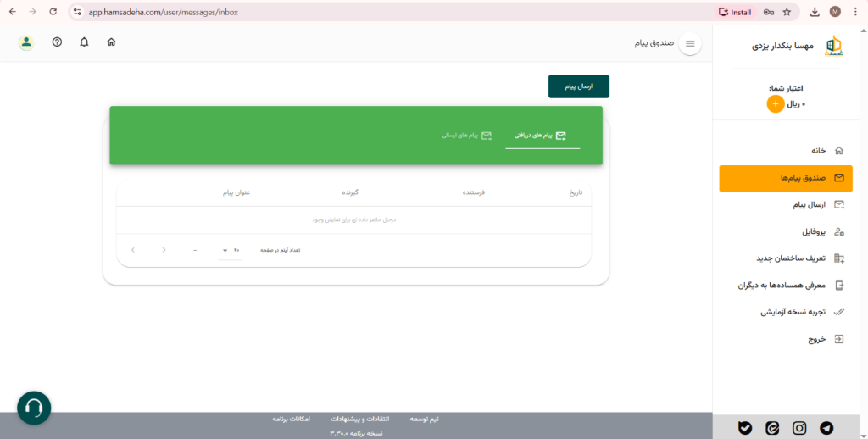Click the معرفی همساده‌ها share icon
Screen dimensions: 868x439
click(838, 285)
